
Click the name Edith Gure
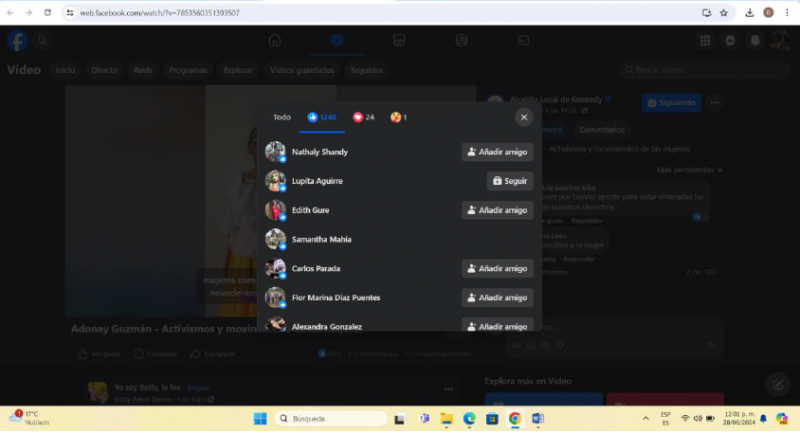(x=310, y=210)
